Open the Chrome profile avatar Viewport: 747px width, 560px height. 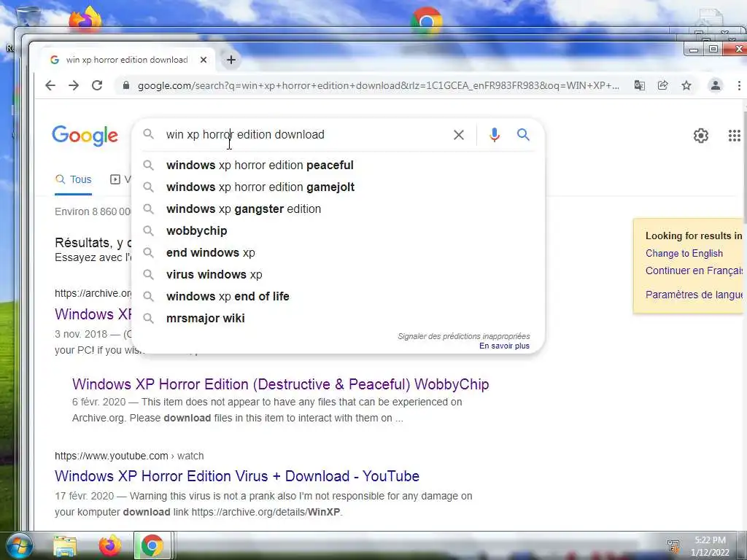point(715,86)
